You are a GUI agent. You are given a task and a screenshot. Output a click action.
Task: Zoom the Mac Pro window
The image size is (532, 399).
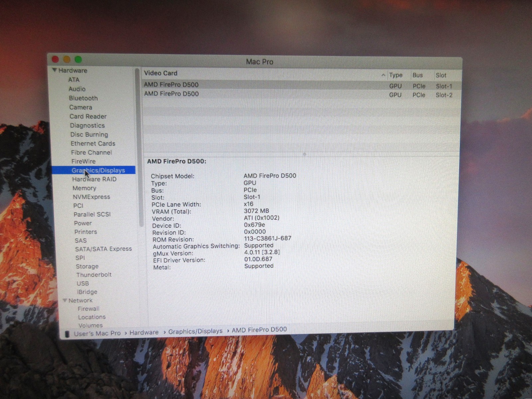pos(78,60)
